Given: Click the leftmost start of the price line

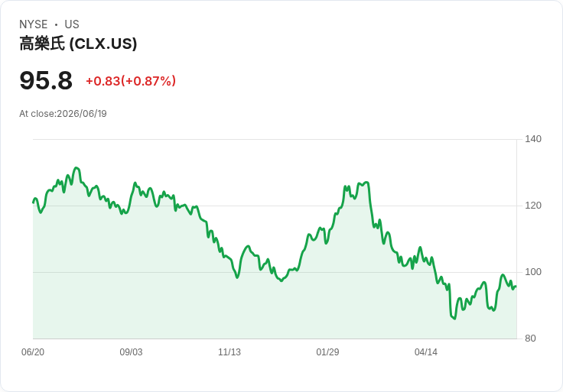Looking at the screenshot, I should point(34,202).
